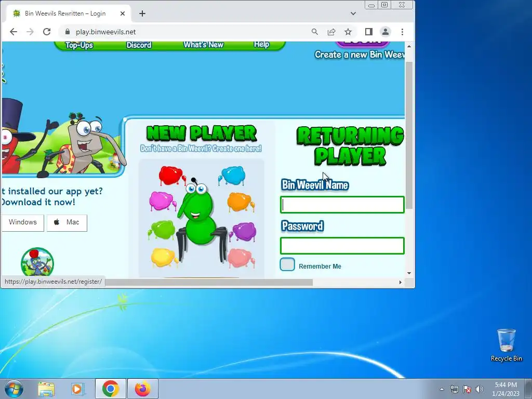Open the zoom magnifier icon in address bar
Viewport: 532px width, 399px height.
[315, 32]
